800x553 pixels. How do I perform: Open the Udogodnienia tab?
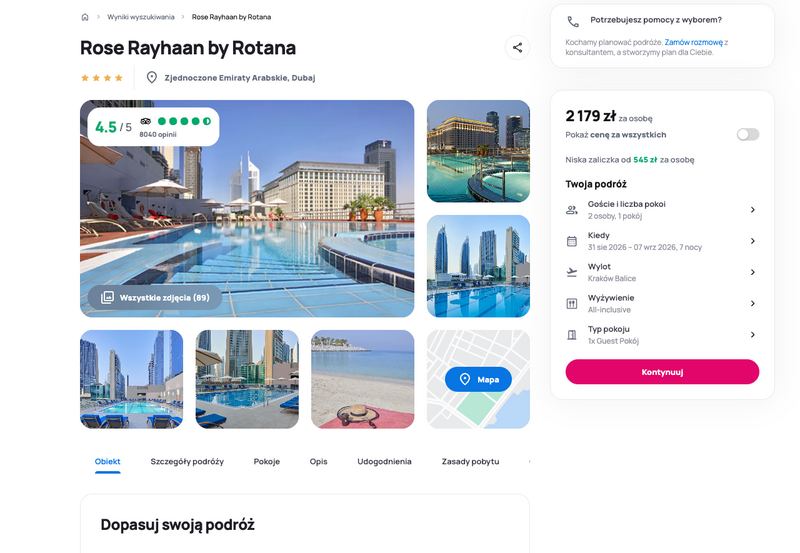(x=384, y=461)
